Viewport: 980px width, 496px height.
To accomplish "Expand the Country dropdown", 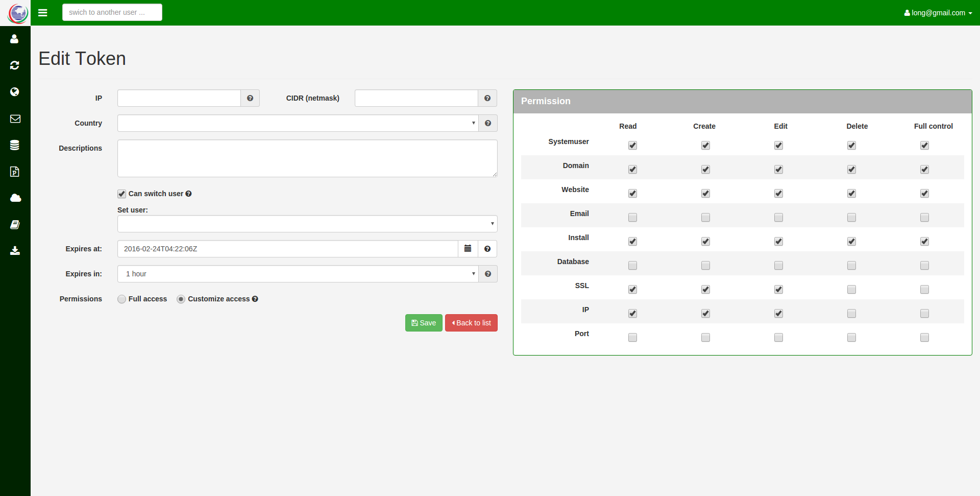I will pos(298,123).
